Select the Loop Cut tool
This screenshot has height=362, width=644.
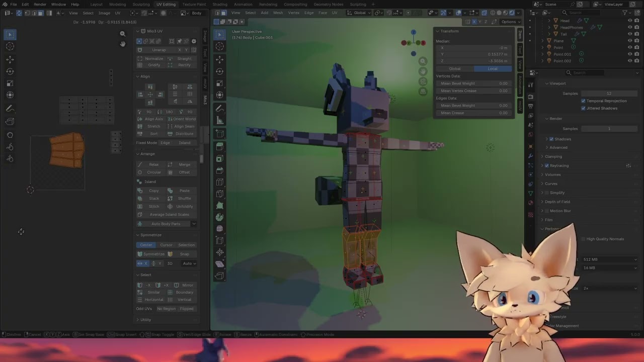(x=219, y=182)
